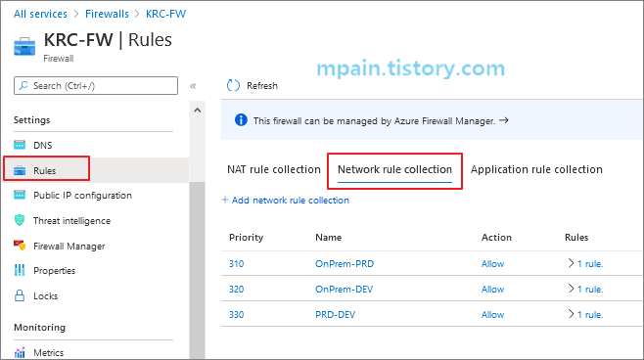
Task: Switch to NAT rule collection tab
Action: (x=274, y=169)
